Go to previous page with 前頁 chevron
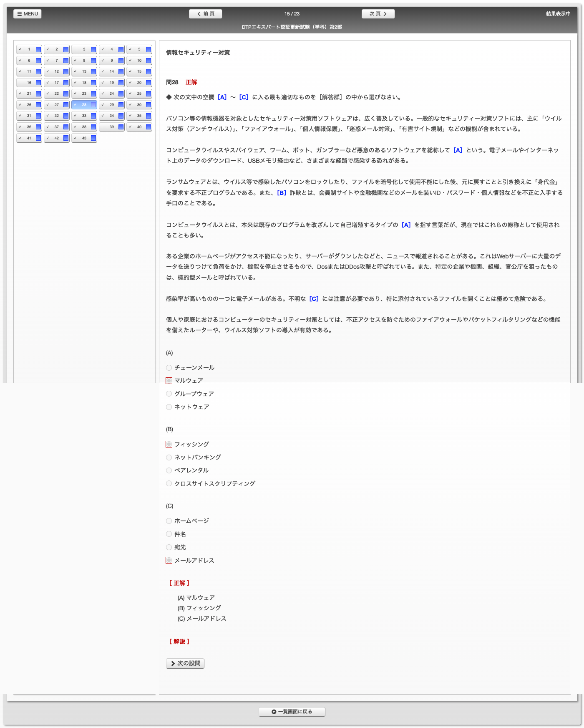 coord(205,14)
